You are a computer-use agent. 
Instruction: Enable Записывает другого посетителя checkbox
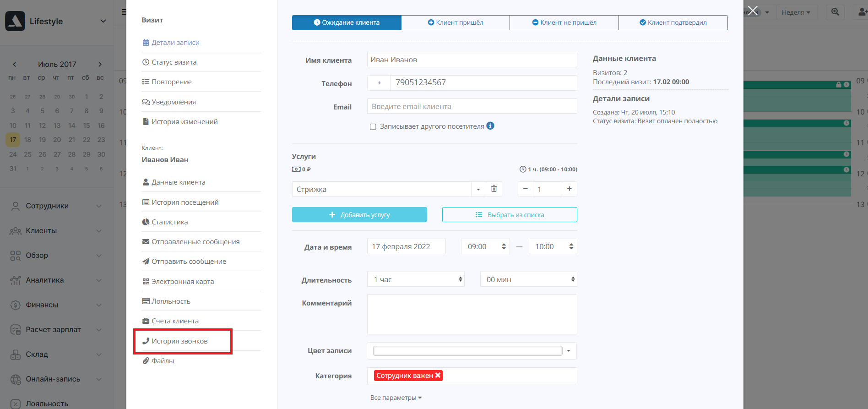coord(373,127)
